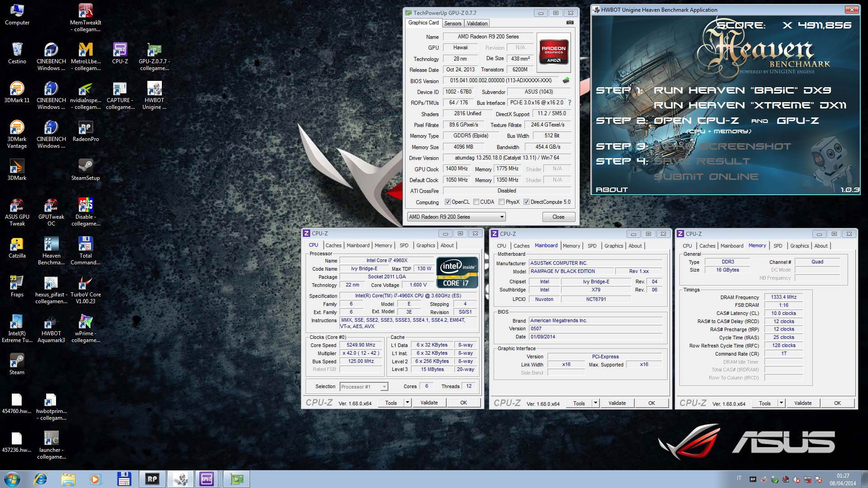Switch to the Validation tab in GPU-Z
Viewport: 868px width, 488px height.
tap(477, 23)
